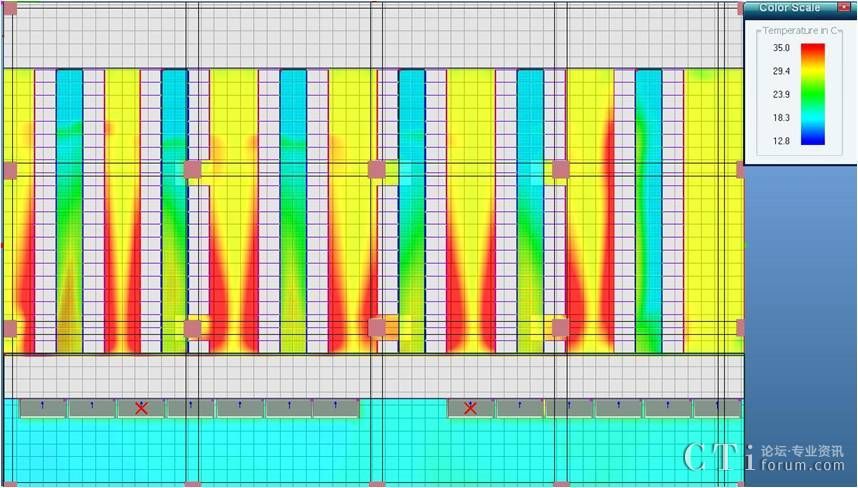
Task: Select the failed cooling unit on the left
Action: (x=141, y=408)
